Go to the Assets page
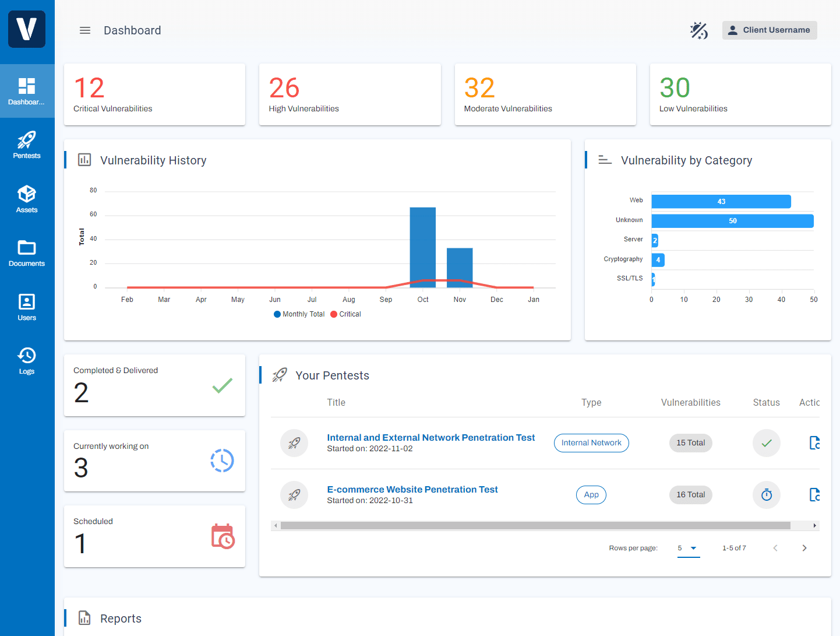This screenshot has width=840, height=636. click(27, 199)
